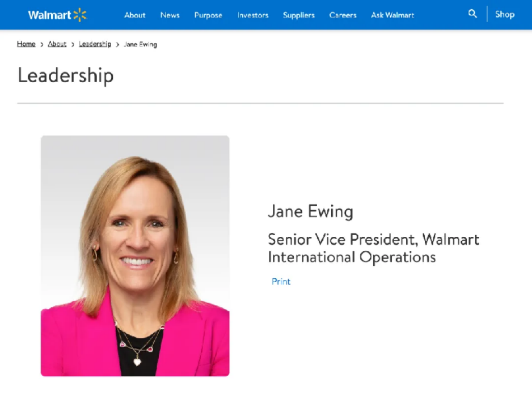Viewport: 532px width, 408px height.
Task: Click Ask Walmart in the header
Action: click(x=392, y=15)
